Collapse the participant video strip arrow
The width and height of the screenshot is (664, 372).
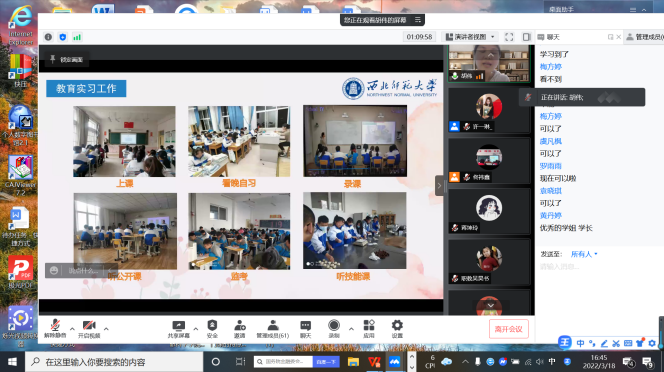click(x=439, y=186)
